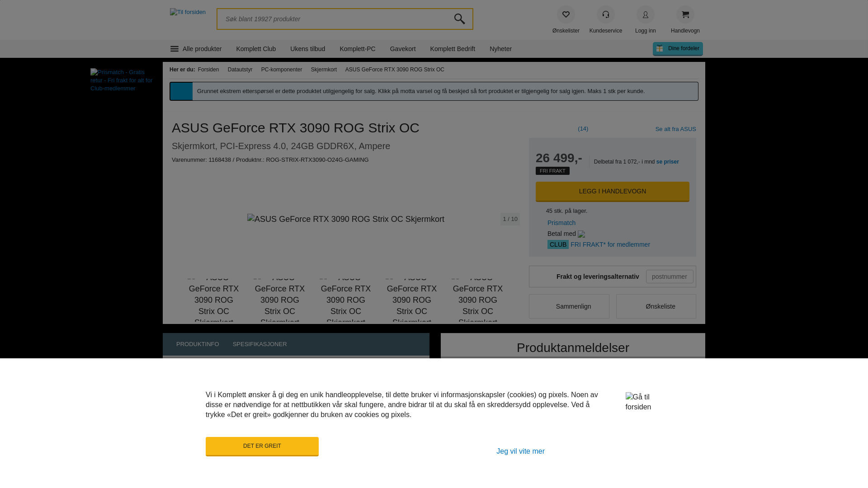
Task: Open the Skjermkort breadcrumb link
Action: [324, 70]
